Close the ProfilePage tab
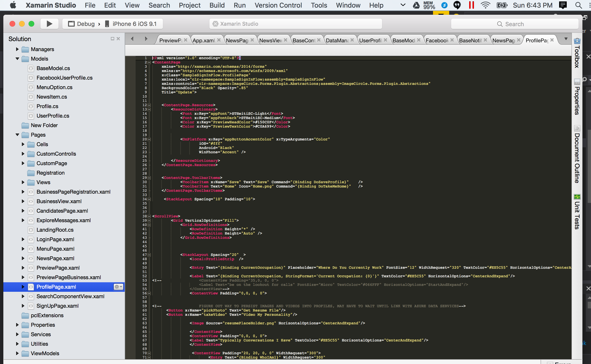Image resolution: width=591 pixels, height=364 pixels. click(x=552, y=40)
